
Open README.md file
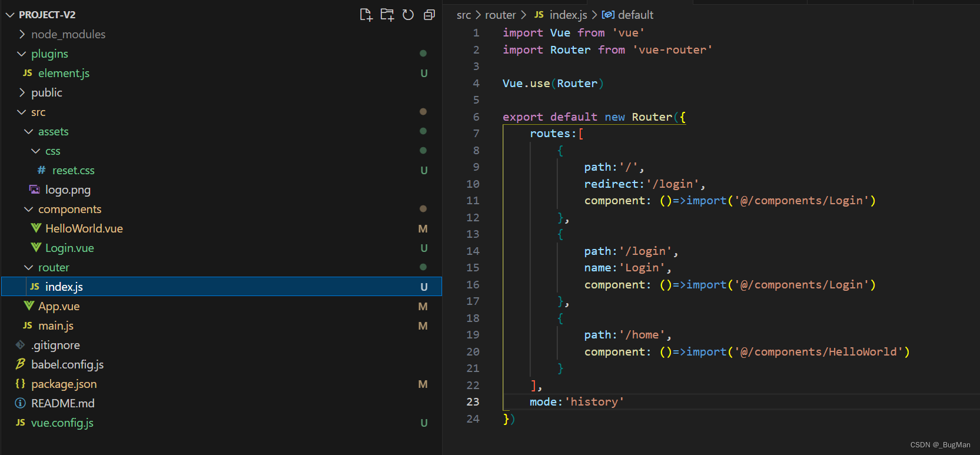click(62, 403)
